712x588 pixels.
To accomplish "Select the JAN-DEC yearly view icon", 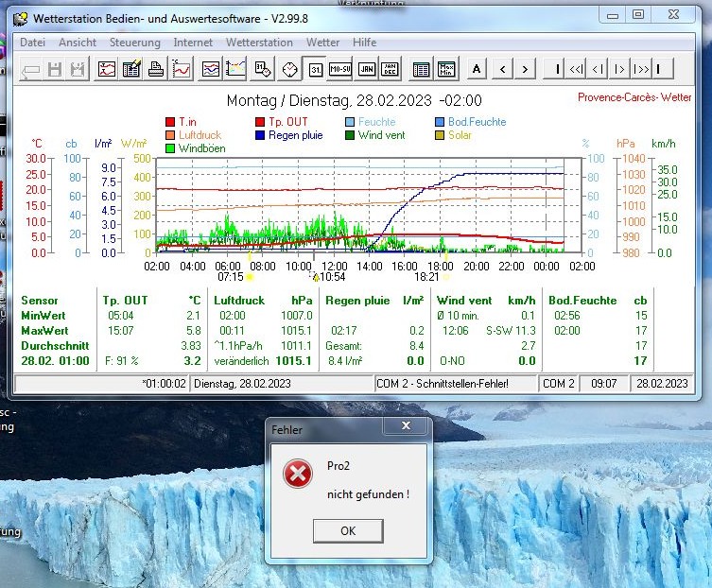I will [x=390, y=69].
